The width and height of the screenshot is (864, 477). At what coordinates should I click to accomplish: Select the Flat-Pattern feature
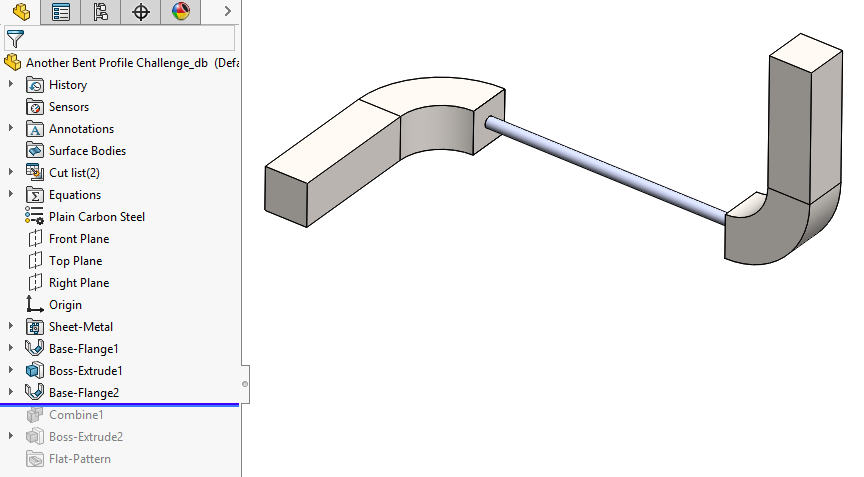coord(80,459)
